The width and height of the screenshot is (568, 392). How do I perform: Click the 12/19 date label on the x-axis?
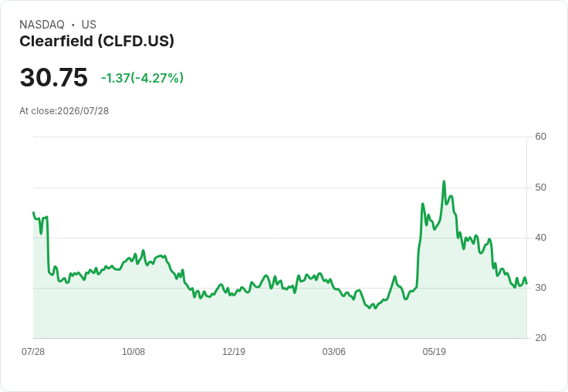234,351
